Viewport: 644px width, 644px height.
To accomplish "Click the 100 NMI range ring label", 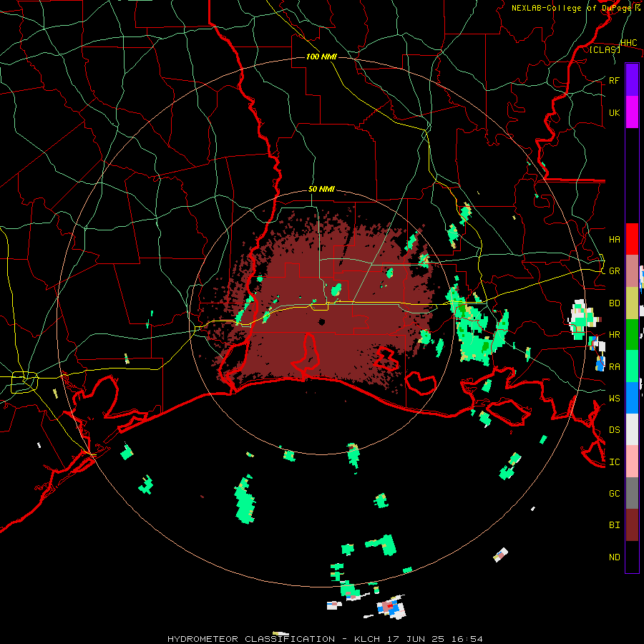I will [321, 57].
